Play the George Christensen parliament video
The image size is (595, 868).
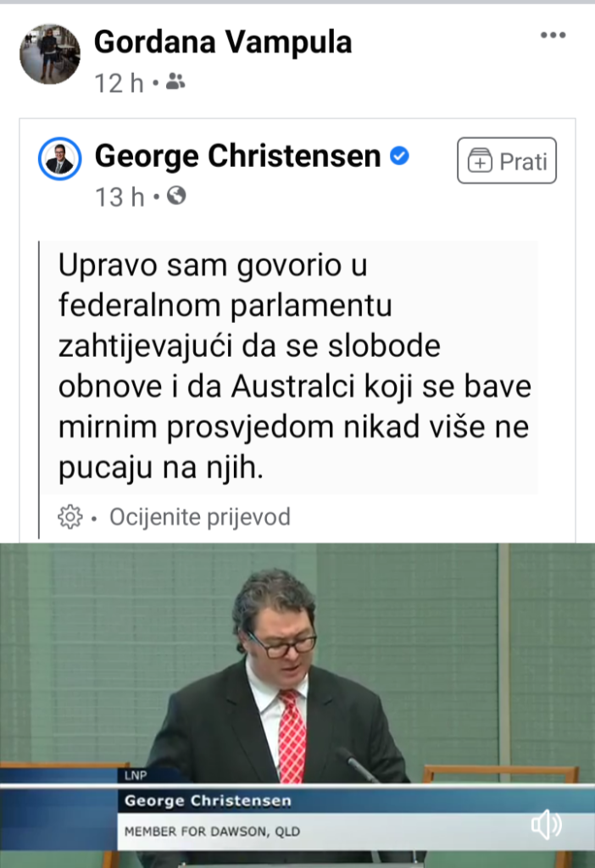point(297,705)
